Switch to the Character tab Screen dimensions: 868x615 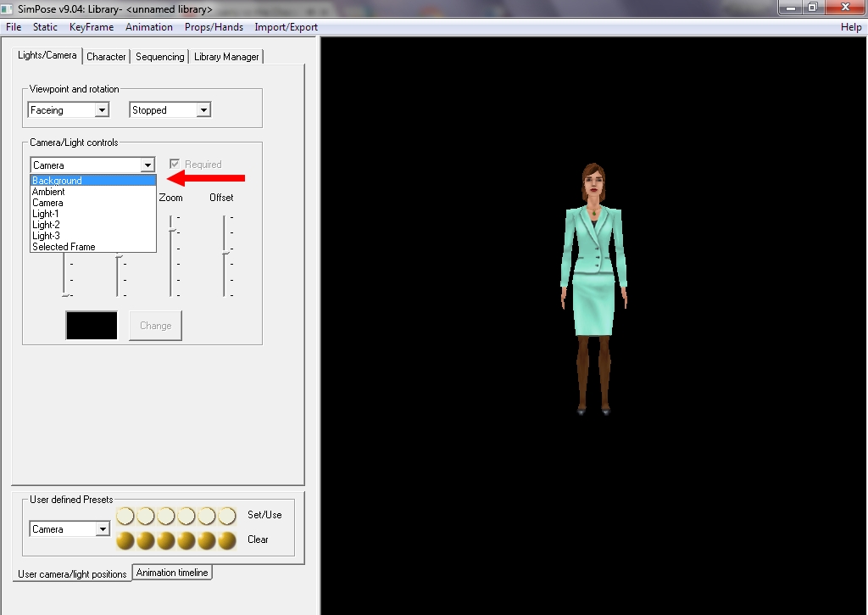click(x=106, y=57)
